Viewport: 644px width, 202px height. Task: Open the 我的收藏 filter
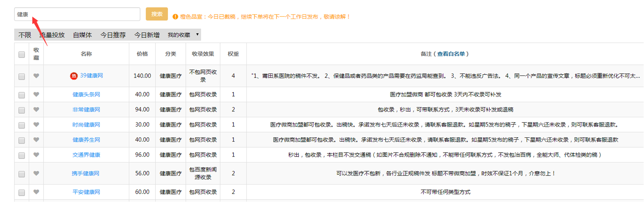point(184,35)
